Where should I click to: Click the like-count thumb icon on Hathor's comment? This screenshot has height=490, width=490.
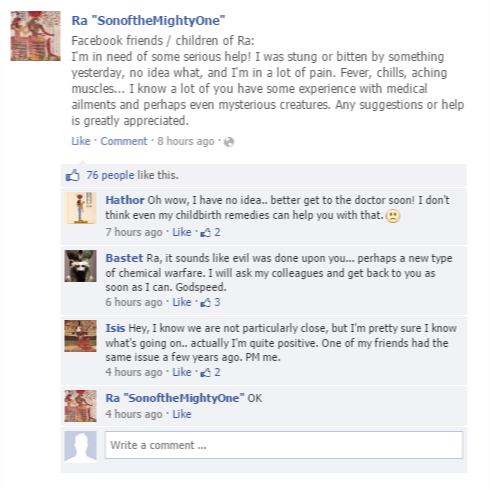pos(205,232)
